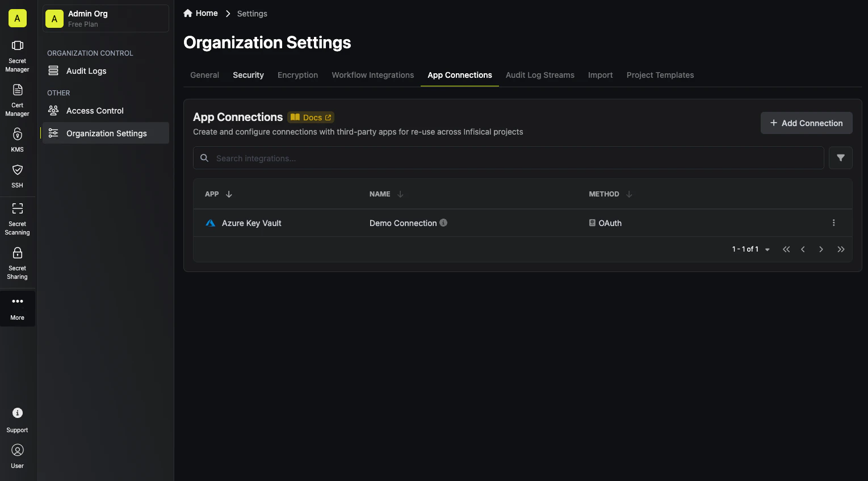Switch to the Security tab

(248, 75)
